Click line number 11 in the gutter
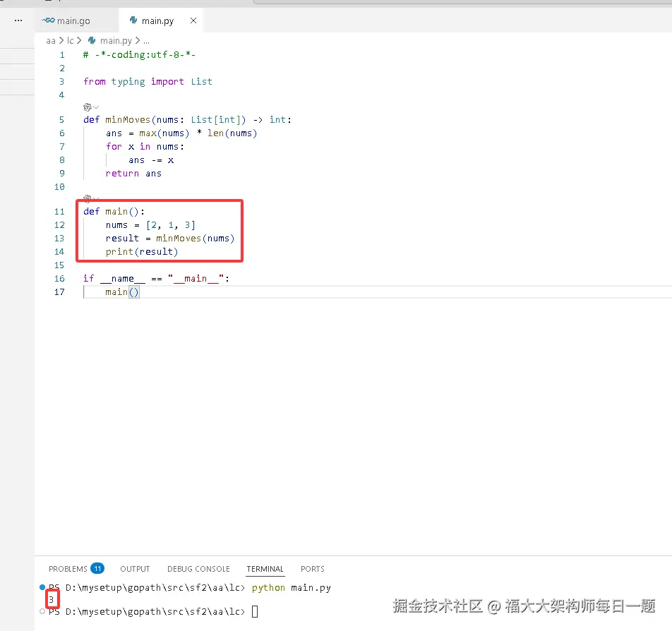The width and height of the screenshot is (672, 631). (x=59, y=211)
